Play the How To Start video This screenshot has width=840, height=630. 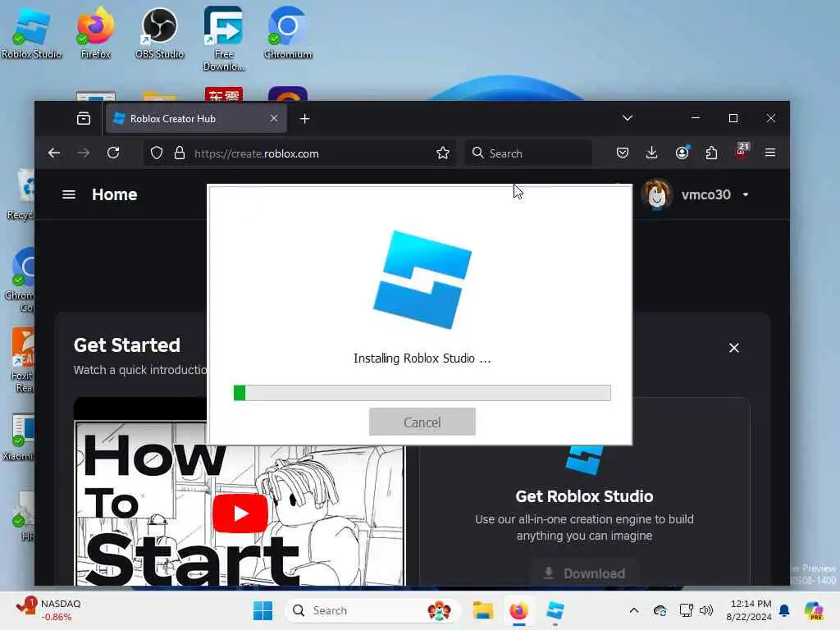tap(240, 514)
